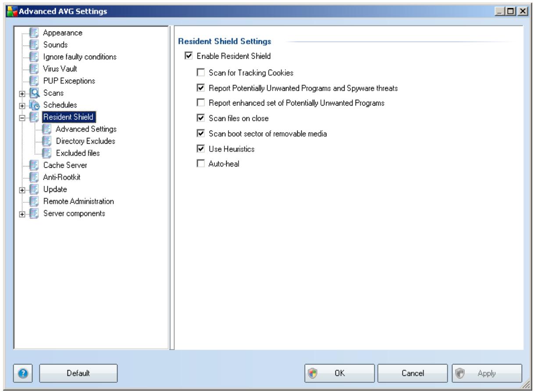Select the Update label in tree
This screenshot has width=534, height=392.
54,189
